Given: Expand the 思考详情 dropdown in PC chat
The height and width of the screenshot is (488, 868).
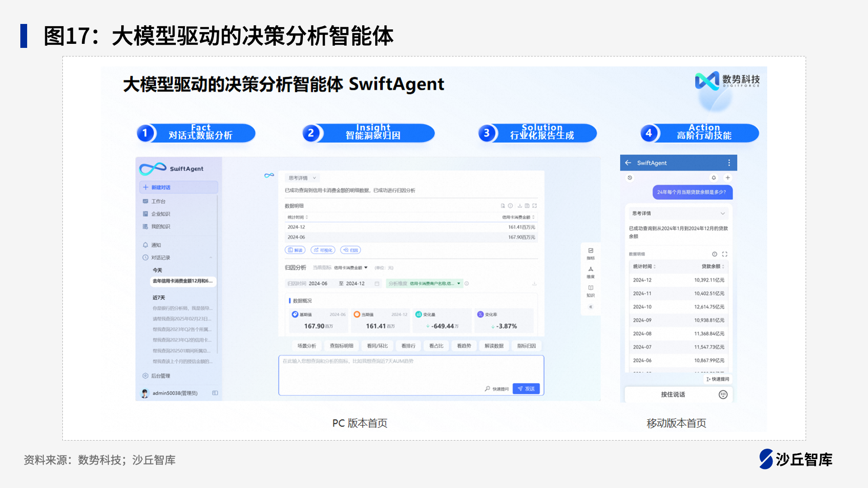Looking at the screenshot, I should (x=302, y=178).
